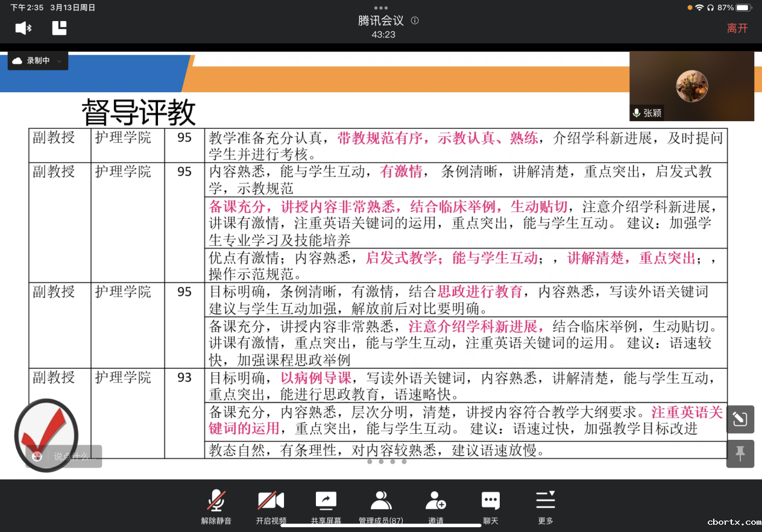The image size is (762, 532).
Task: Unmute the microphone with 解除静音
Action: pyautogui.click(x=216, y=505)
